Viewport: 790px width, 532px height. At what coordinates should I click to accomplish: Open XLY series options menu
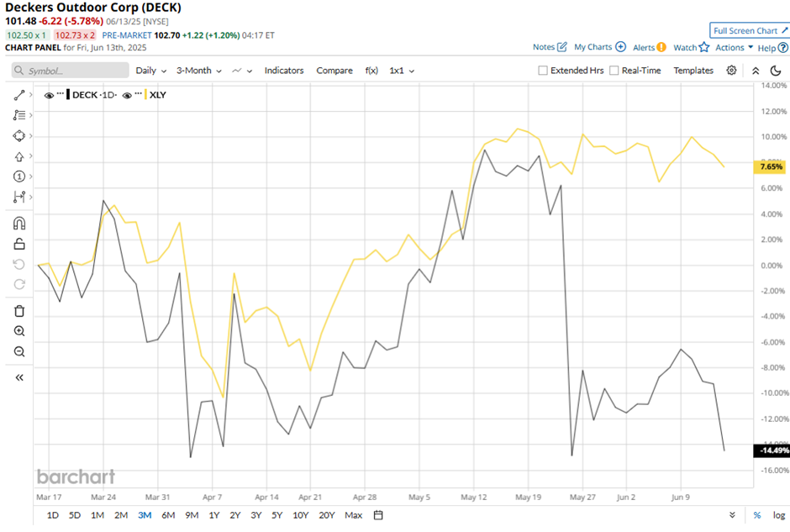click(x=139, y=93)
